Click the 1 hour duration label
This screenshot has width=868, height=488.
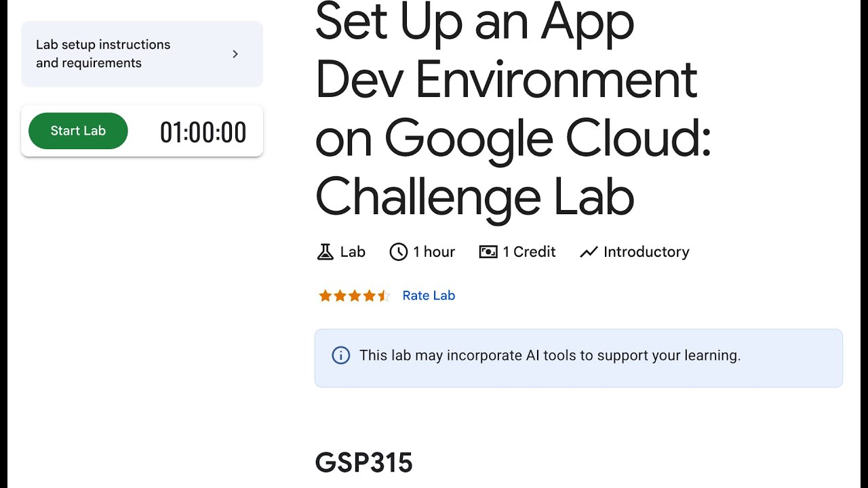point(434,252)
